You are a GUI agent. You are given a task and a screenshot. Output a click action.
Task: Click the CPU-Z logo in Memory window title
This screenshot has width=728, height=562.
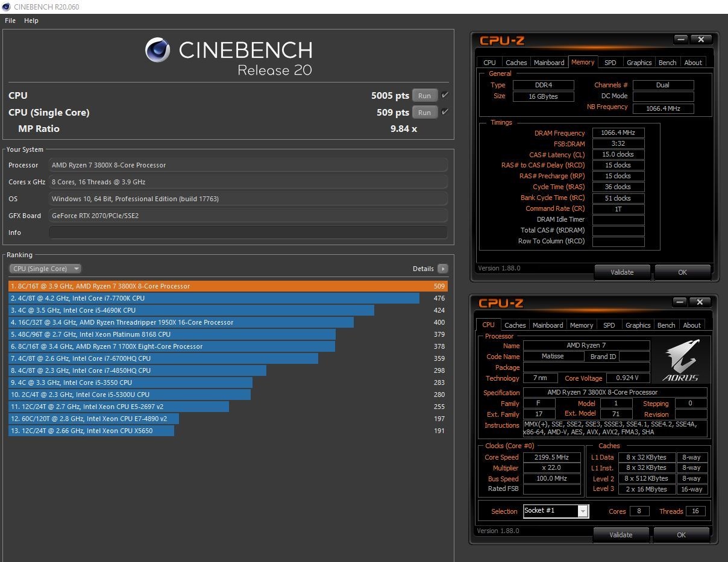502,40
